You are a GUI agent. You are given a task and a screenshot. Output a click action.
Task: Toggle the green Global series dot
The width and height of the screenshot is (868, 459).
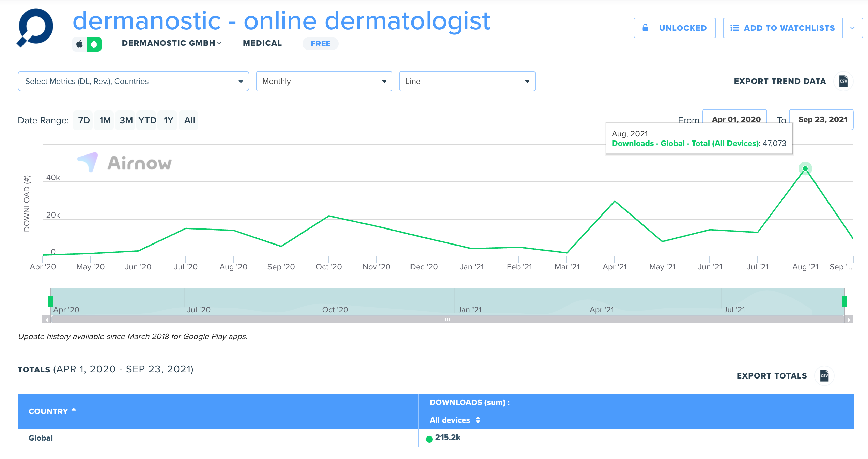pyautogui.click(x=429, y=439)
